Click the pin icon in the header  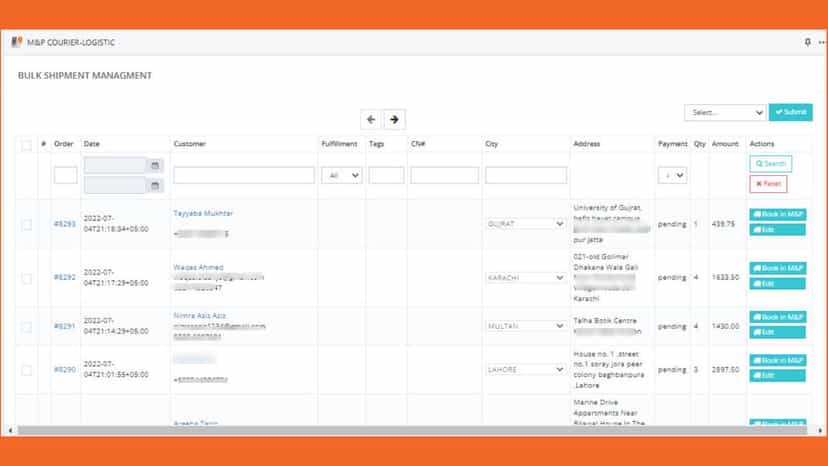[x=807, y=42]
